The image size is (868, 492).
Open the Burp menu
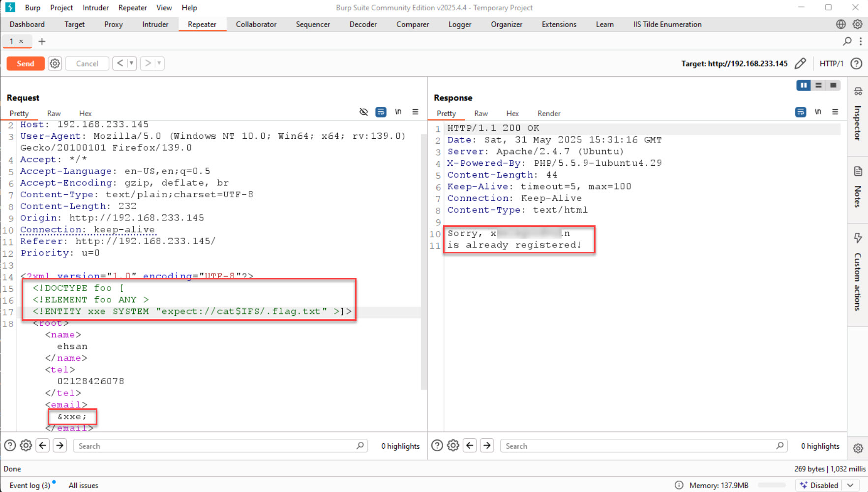pyautogui.click(x=32, y=7)
